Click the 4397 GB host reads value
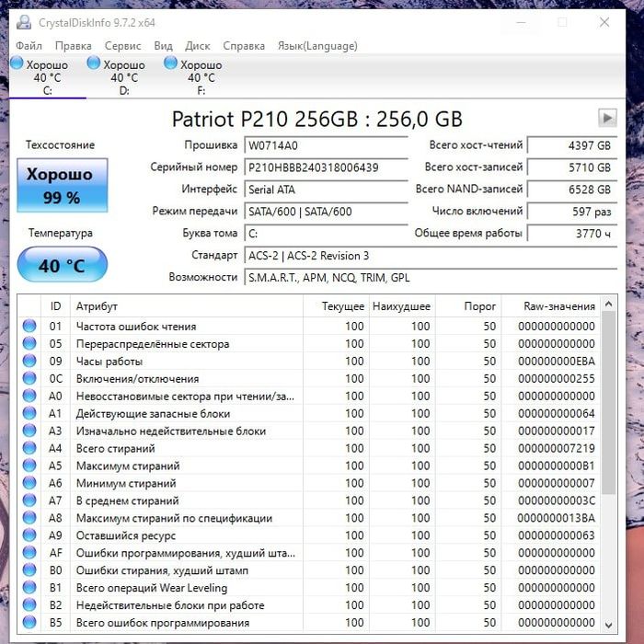This screenshot has height=644, width=644. 572,145
